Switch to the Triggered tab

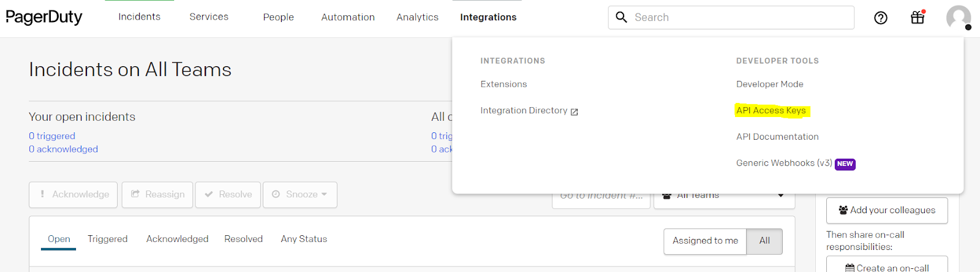click(x=107, y=239)
